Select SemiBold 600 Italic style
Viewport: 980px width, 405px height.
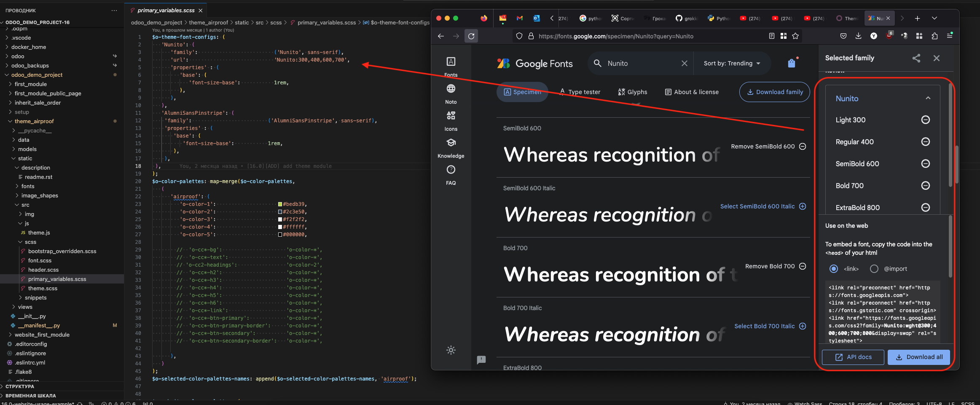(x=763, y=206)
